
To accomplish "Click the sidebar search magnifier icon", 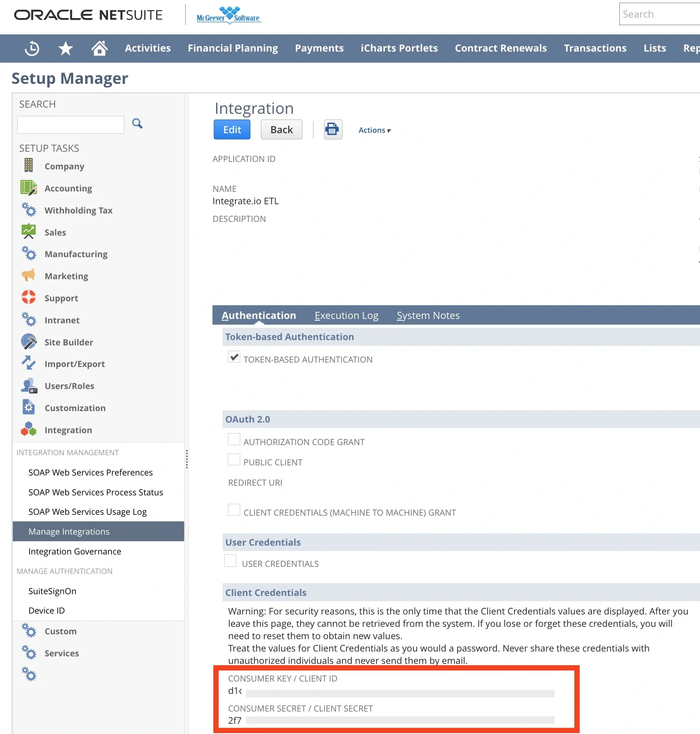I will coord(137,124).
